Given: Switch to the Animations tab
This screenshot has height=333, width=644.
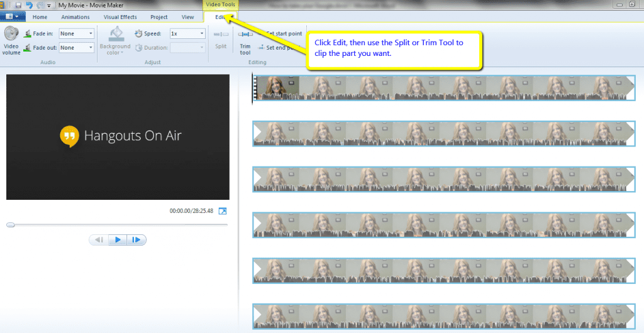Looking at the screenshot, I should [75, 17].
